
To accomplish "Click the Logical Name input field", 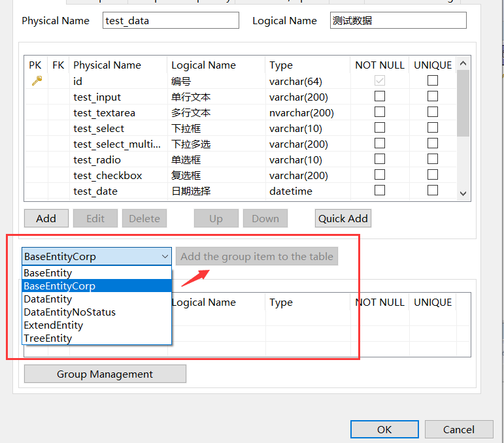I will tap(398, 20).
